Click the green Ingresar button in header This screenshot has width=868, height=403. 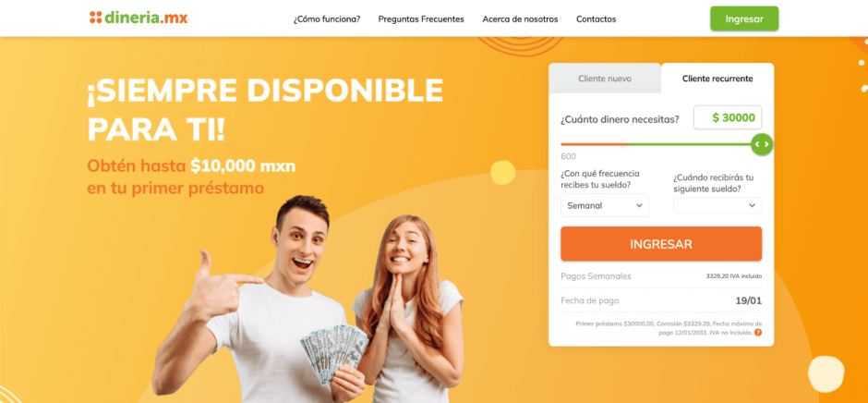click(x=744, y=18)
